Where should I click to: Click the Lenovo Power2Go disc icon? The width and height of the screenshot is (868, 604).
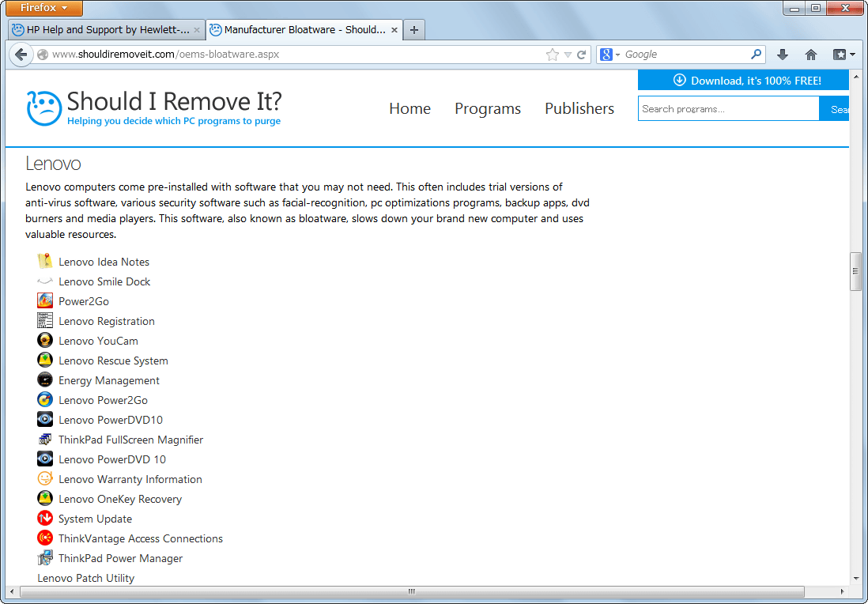tap(45, 400)
